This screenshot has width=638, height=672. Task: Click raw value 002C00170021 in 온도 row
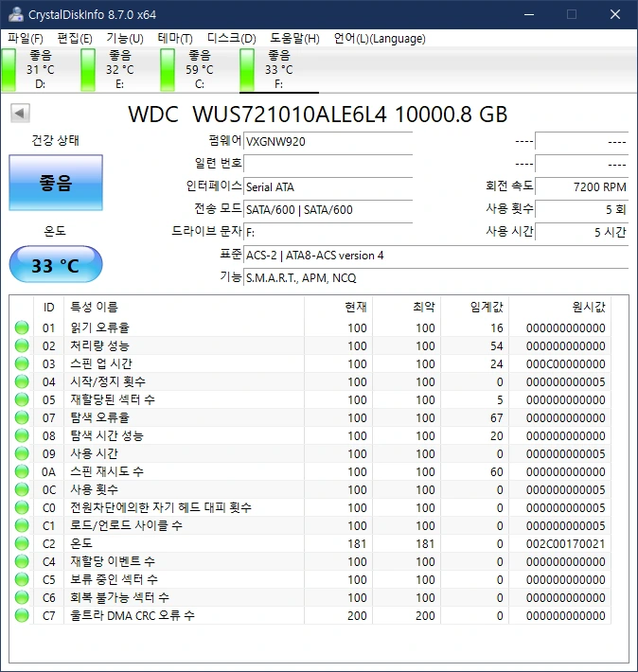[565, 544]
